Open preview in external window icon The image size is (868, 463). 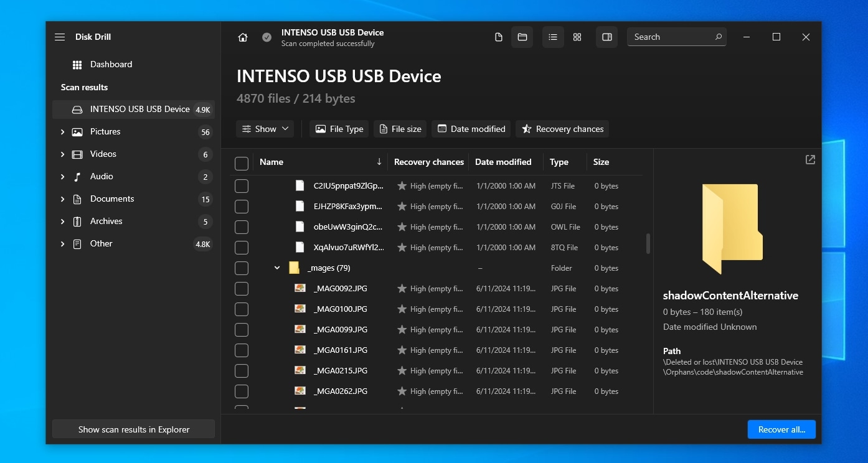point(810,159)
